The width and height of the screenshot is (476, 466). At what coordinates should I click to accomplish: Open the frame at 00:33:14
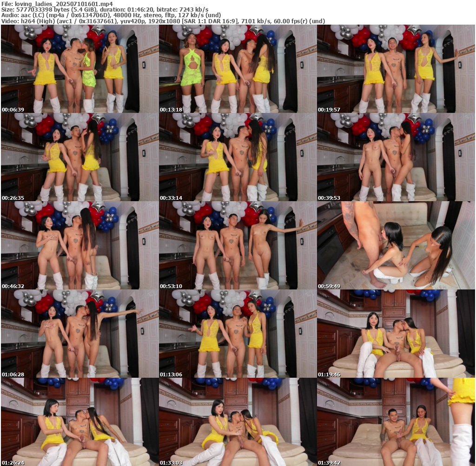coord(238,157)
